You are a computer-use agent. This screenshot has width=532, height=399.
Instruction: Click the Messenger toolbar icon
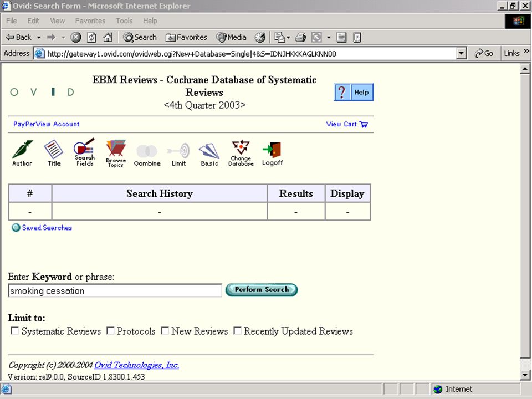tap(357, 37)
